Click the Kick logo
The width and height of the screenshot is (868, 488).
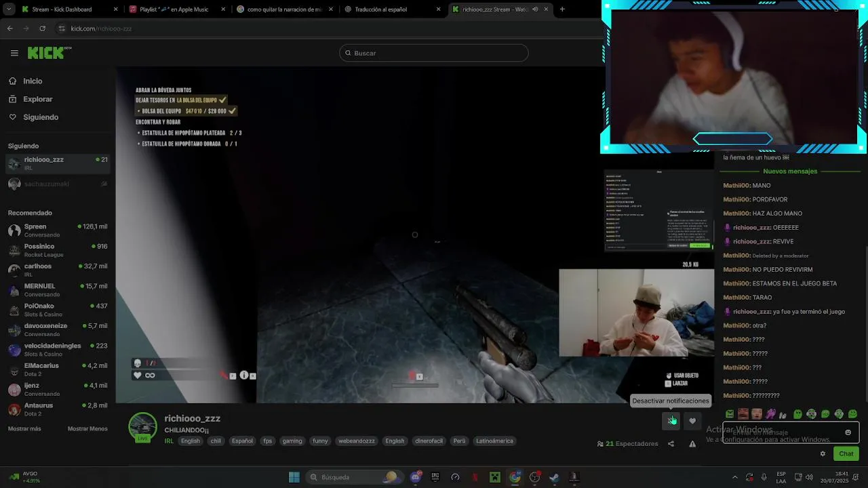(x=50, y=53)
